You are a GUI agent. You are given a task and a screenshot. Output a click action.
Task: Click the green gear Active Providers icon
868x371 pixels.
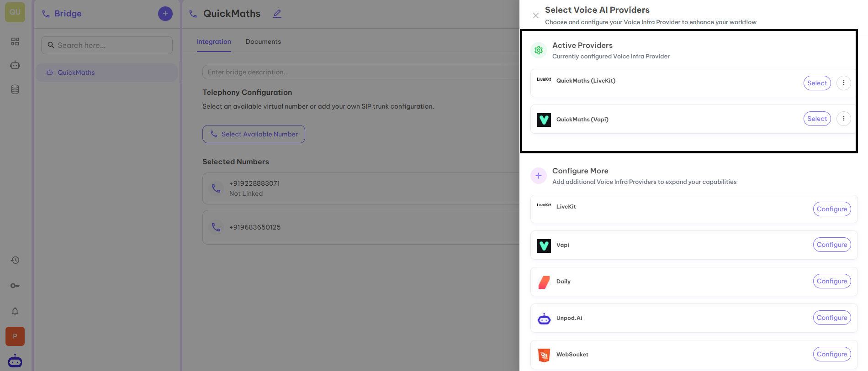pyautogui.click(x=539, y=50)
